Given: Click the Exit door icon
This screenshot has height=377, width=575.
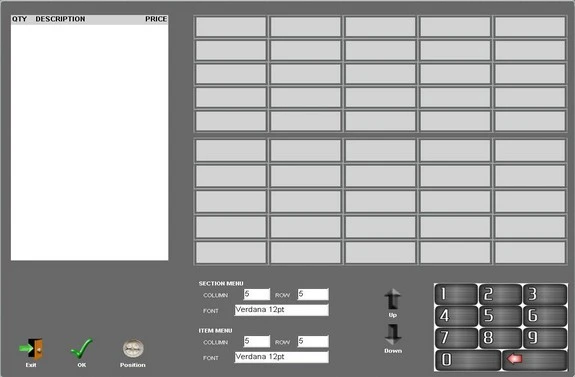Looking at the screenshot, I should (31, 348).
